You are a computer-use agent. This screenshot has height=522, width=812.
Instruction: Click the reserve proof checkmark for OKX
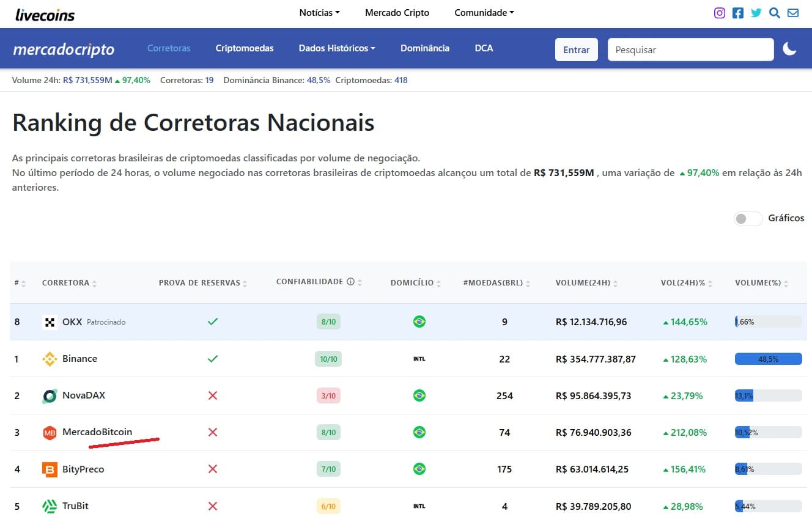click(x=213, y=322)
